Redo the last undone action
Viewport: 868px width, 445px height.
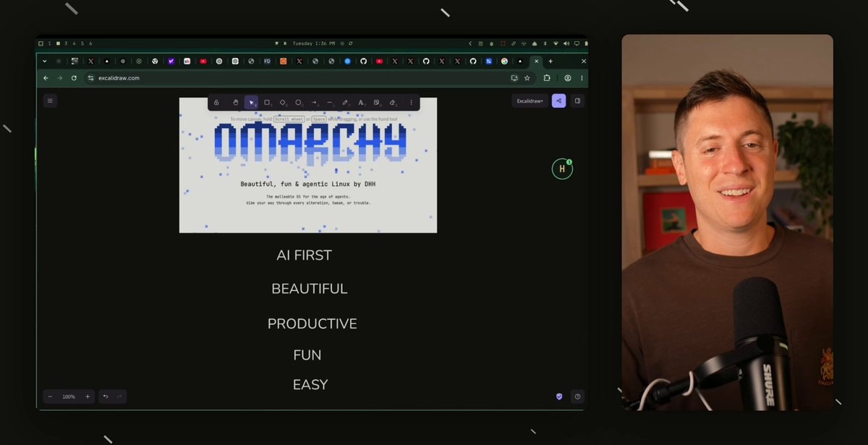pyautogui.click(x=119, y=397)
